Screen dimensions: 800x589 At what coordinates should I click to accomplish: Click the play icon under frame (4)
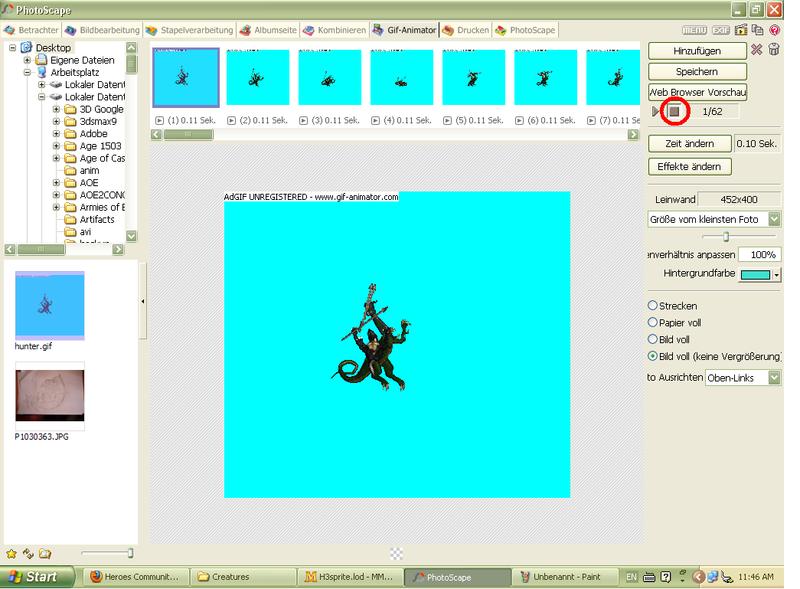[x=375, y=120]
